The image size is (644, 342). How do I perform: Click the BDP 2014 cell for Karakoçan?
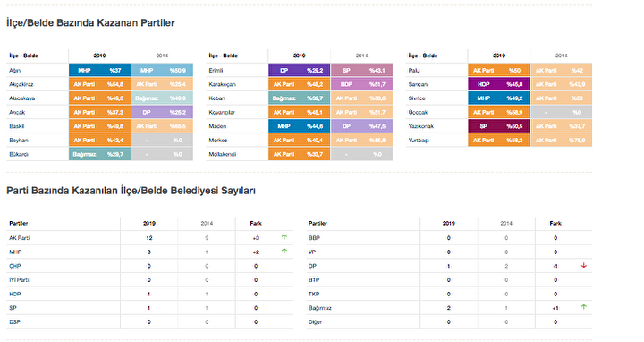[362, 84]
